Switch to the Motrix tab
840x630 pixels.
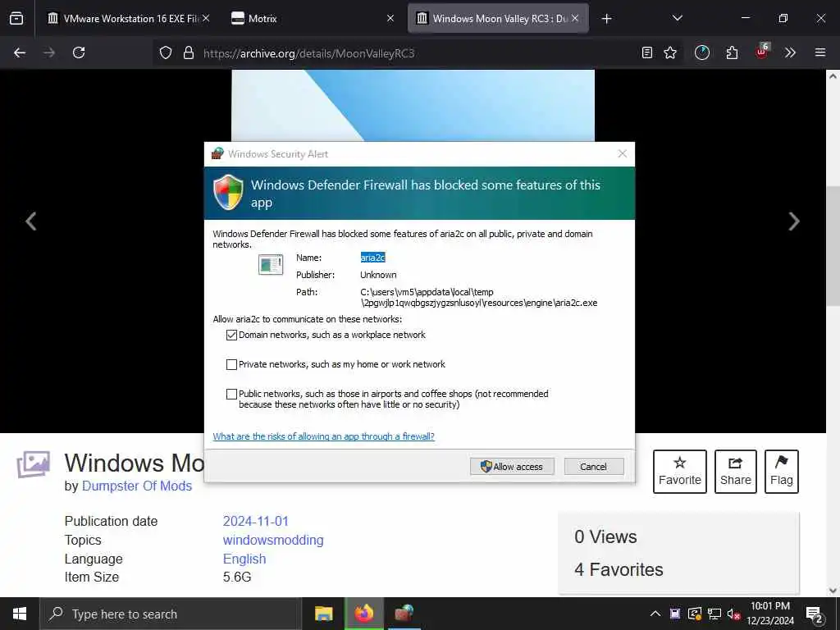pyautogui.click(x=311, y=18)
